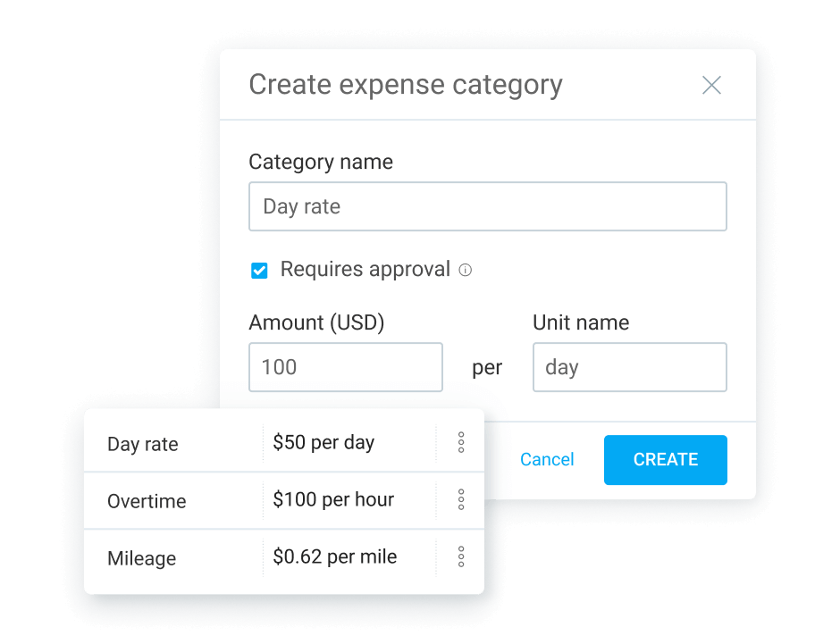The image size is (840, 644).
Task: Select the Mileage category row
Action: (x=141, y=559)
